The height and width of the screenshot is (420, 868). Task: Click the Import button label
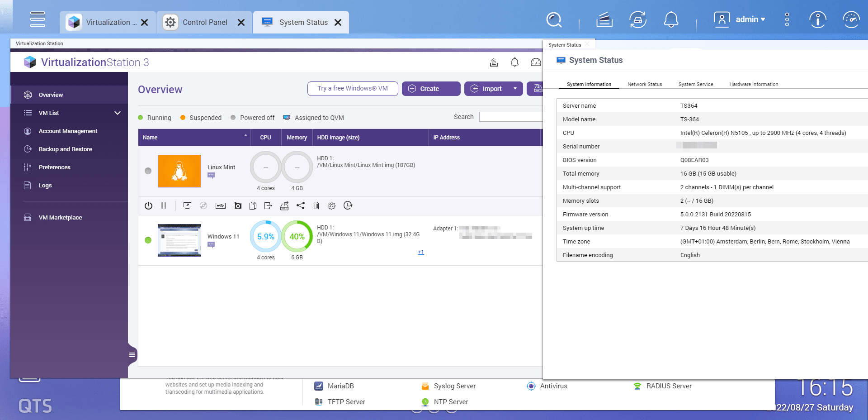(x=492, y=89)
